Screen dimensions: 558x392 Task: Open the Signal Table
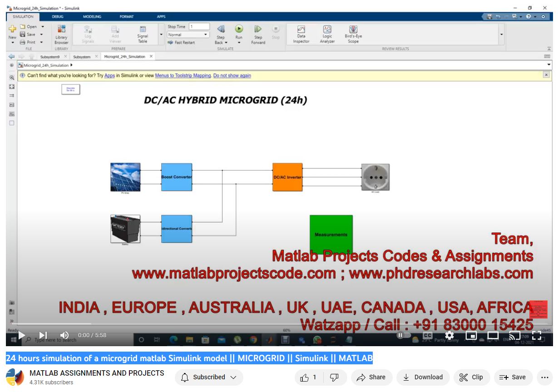click(143, 34)
